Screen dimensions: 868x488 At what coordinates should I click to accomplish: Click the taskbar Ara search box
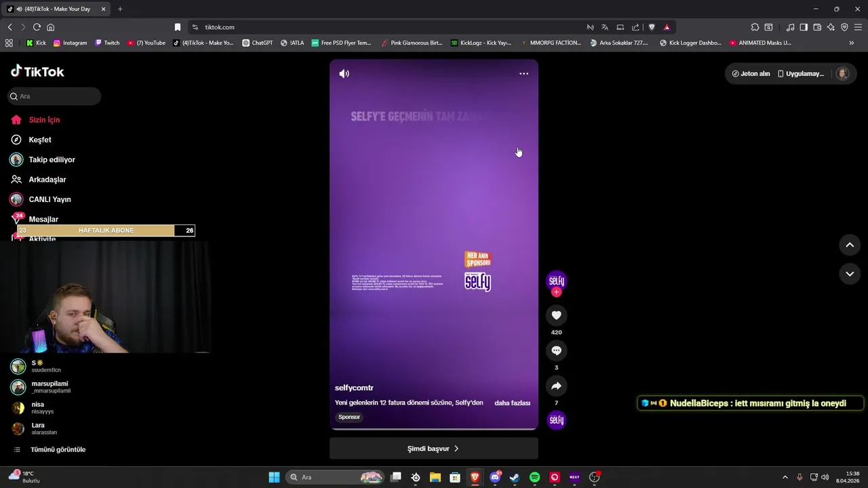point(336,477)
